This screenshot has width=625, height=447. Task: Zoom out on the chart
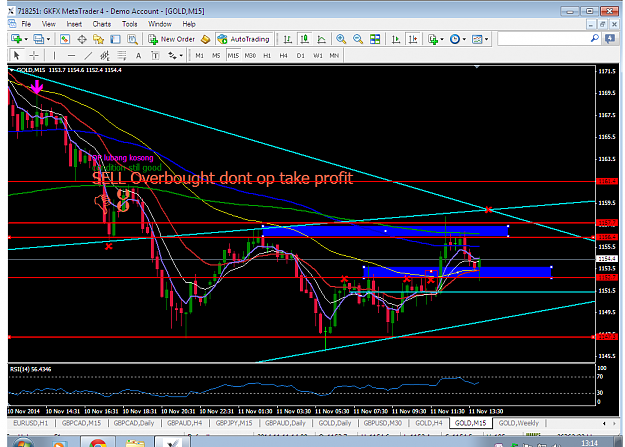click(x=358, y=39)
